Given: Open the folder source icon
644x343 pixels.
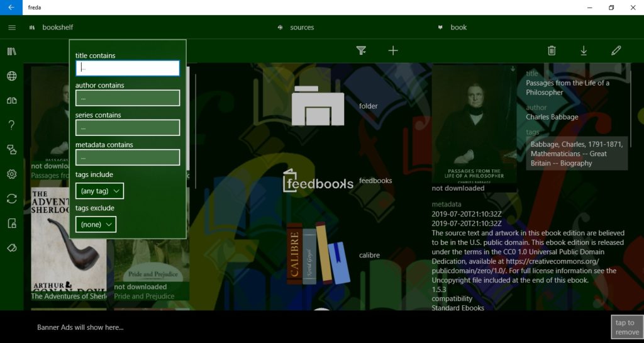Looking at the screenshot, I should (x=318, y=106).
